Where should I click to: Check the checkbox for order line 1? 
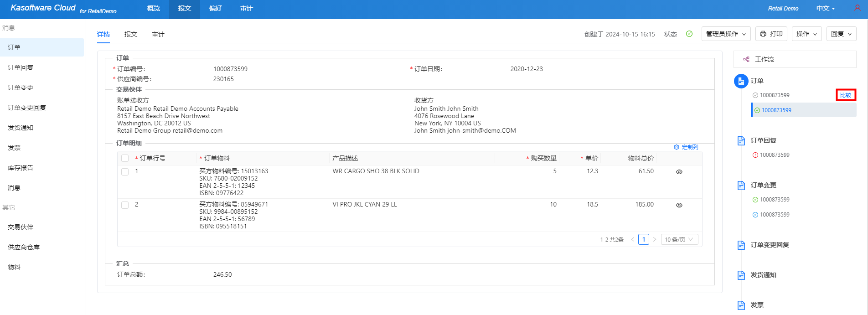(125, 172)
